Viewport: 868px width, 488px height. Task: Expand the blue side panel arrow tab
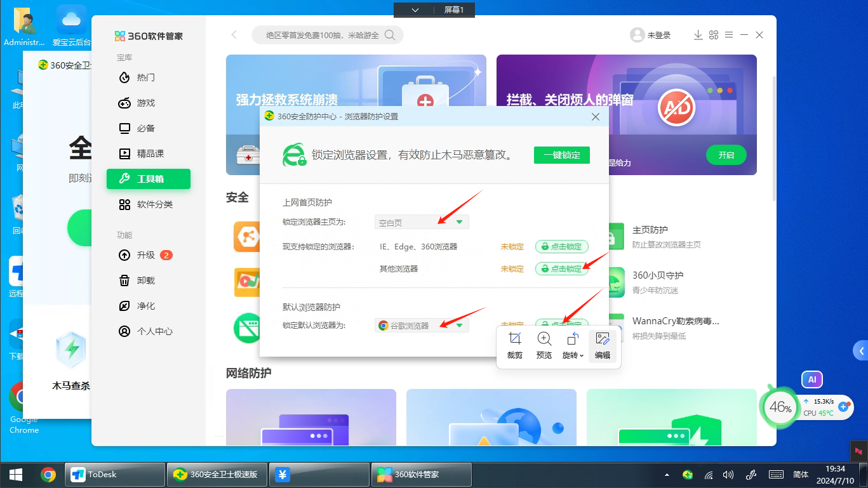point(861,350)
